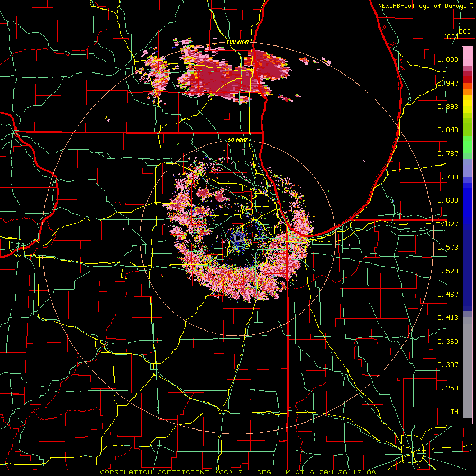Click the [CC] units label
Screen dimensions: 476x476
[451, 36]
